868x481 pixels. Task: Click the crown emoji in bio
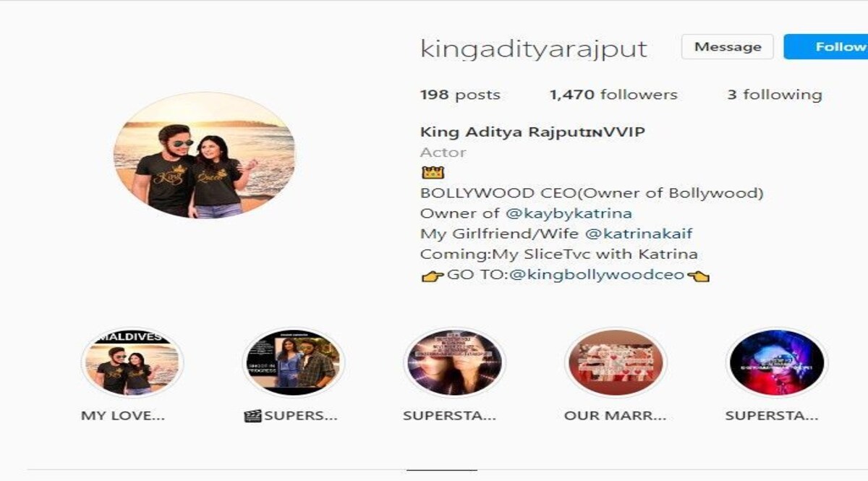click(x=432, y=173)
